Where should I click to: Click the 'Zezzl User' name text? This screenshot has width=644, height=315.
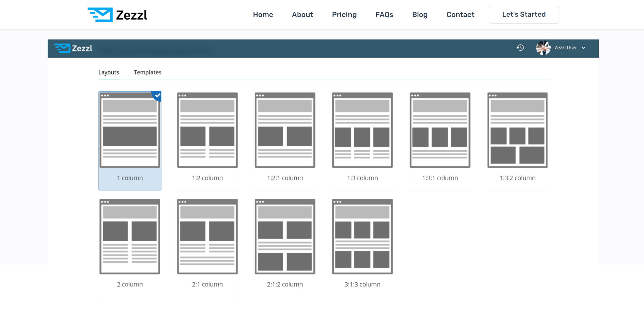click(x=566, y=48)
